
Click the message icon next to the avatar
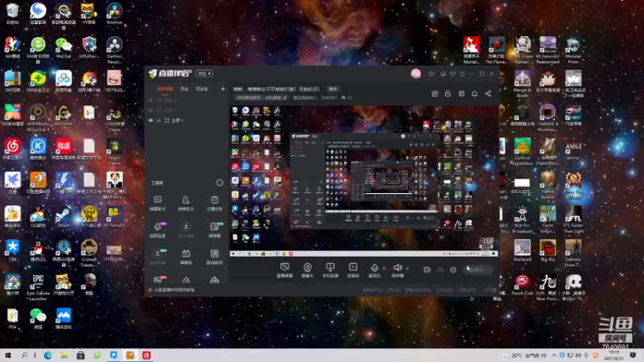(x=431, y=74)
